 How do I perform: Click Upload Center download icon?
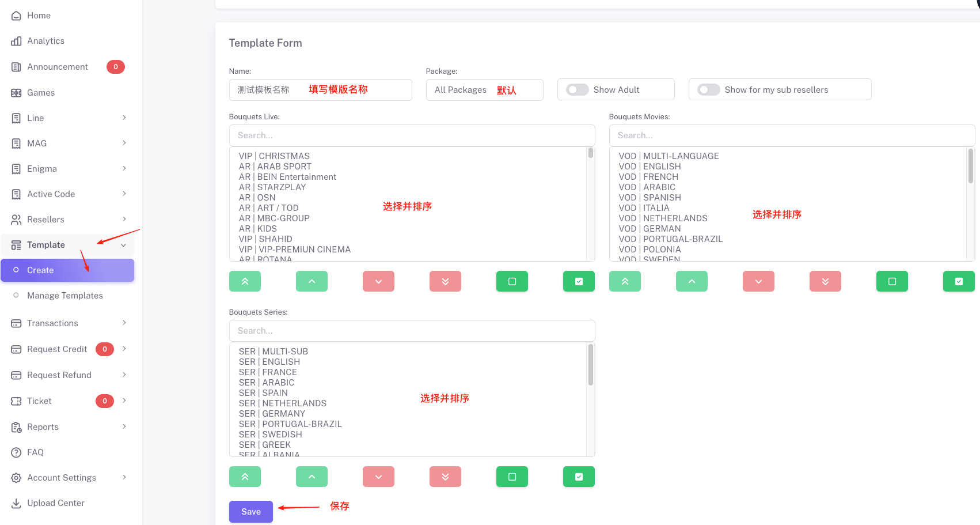(16, 503)
